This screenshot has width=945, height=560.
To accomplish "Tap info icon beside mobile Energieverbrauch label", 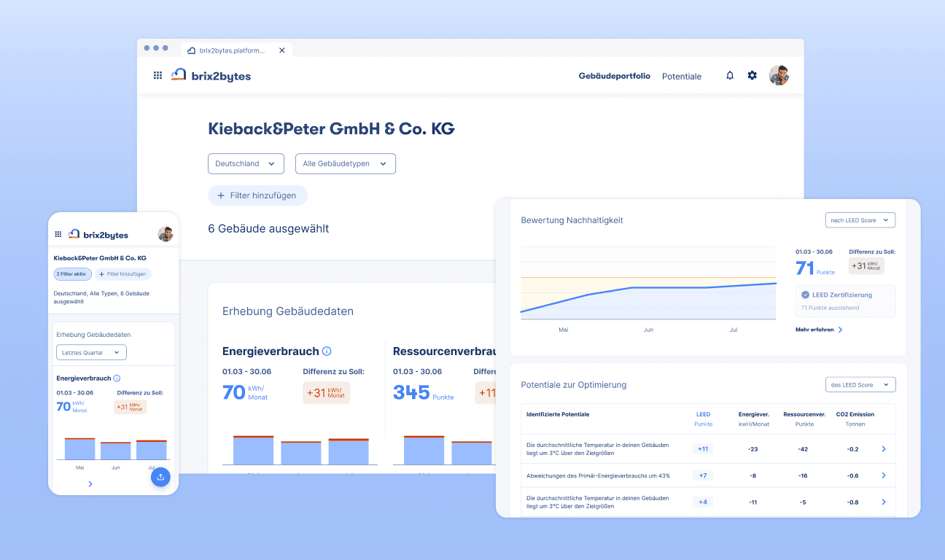I will coord(117,378).
